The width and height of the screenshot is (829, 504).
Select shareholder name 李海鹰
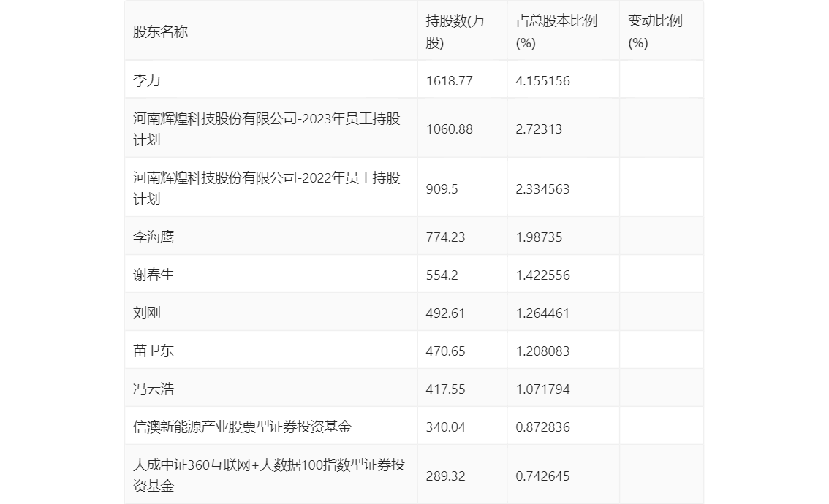coord(154,237)
